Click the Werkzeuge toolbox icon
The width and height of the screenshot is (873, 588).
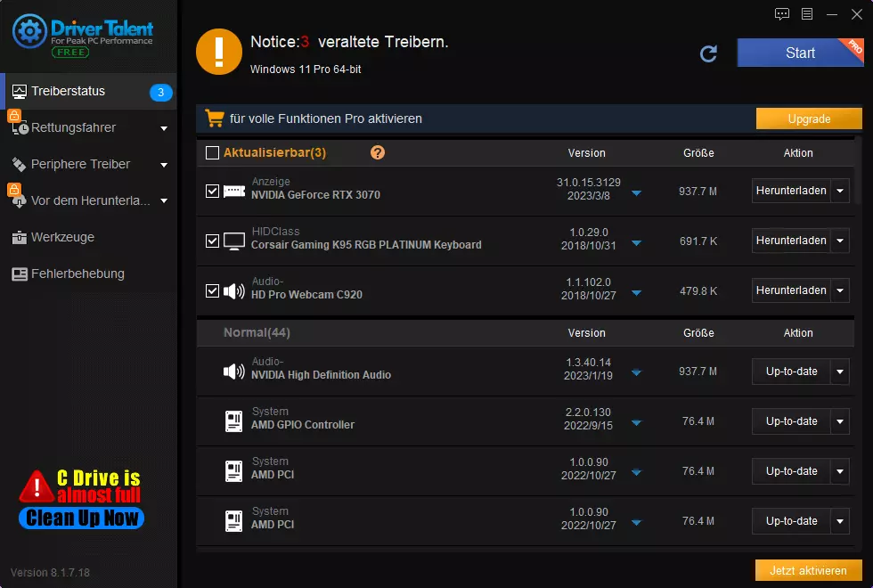(x=20, y=237)
